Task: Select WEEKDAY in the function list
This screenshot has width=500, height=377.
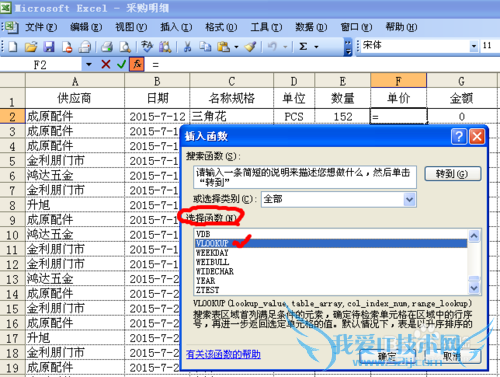Action: pos(331,253)
